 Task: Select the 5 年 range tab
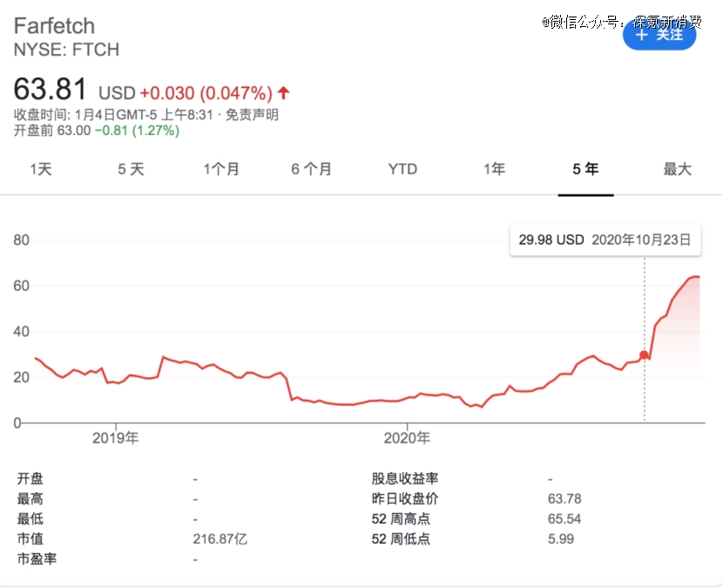(x=585, y=169)
